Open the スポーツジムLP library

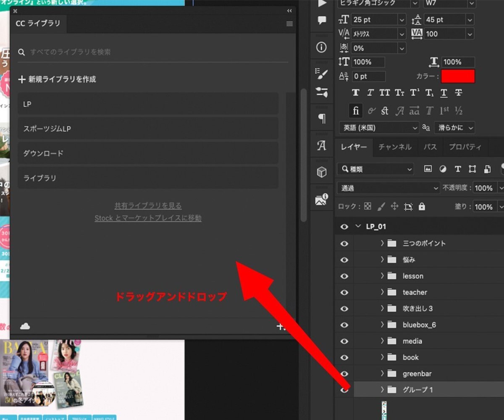pos(148,129)
